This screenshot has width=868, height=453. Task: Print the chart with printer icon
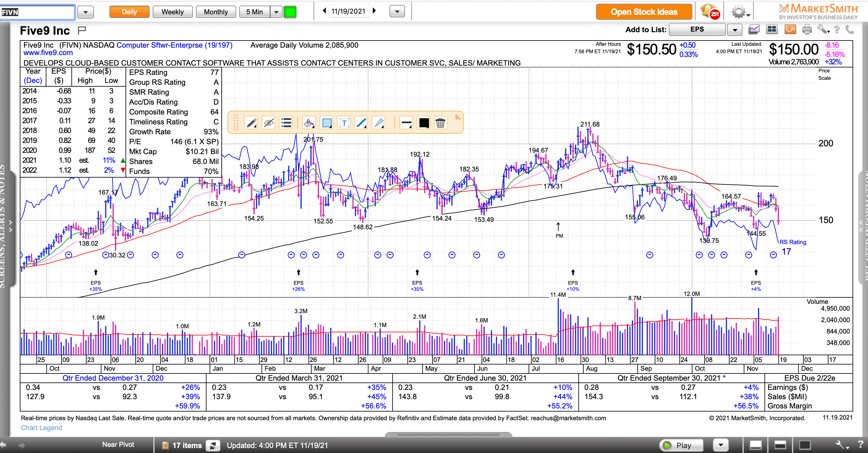click(807, 30)
